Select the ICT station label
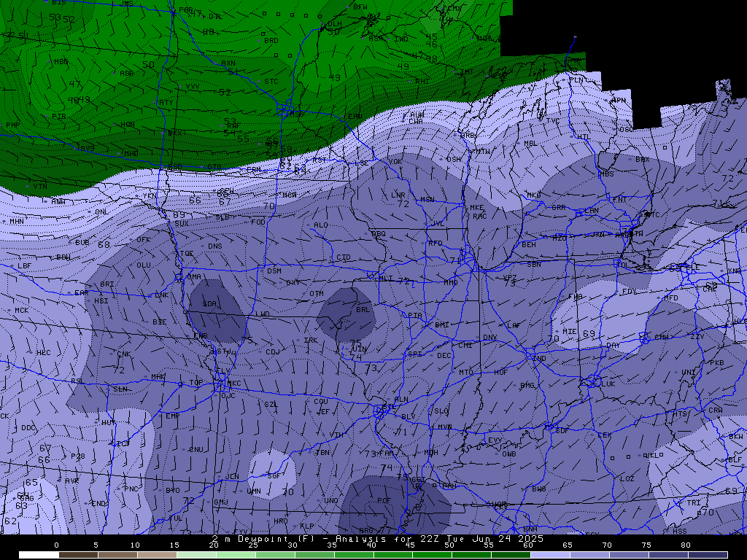The width and height of the screenshot is (747, 560). click(x=123, y=444)
